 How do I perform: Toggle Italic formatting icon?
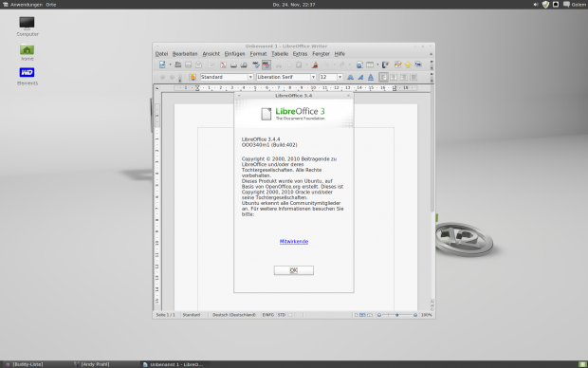pos(360,77)
